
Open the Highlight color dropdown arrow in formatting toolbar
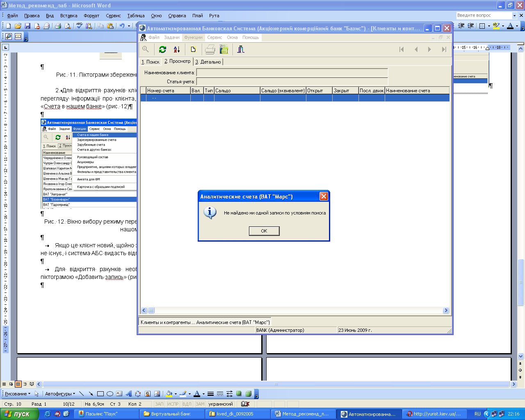coord(503,26)
